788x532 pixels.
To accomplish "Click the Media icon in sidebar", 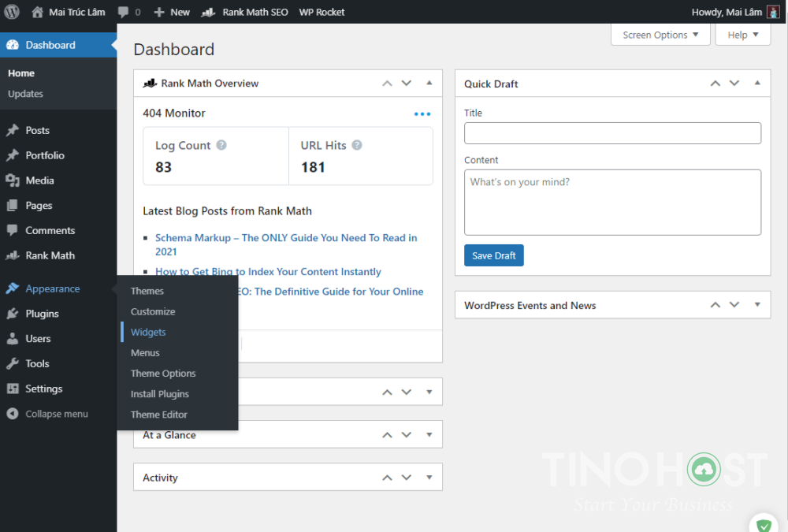I will click(13, 180).
